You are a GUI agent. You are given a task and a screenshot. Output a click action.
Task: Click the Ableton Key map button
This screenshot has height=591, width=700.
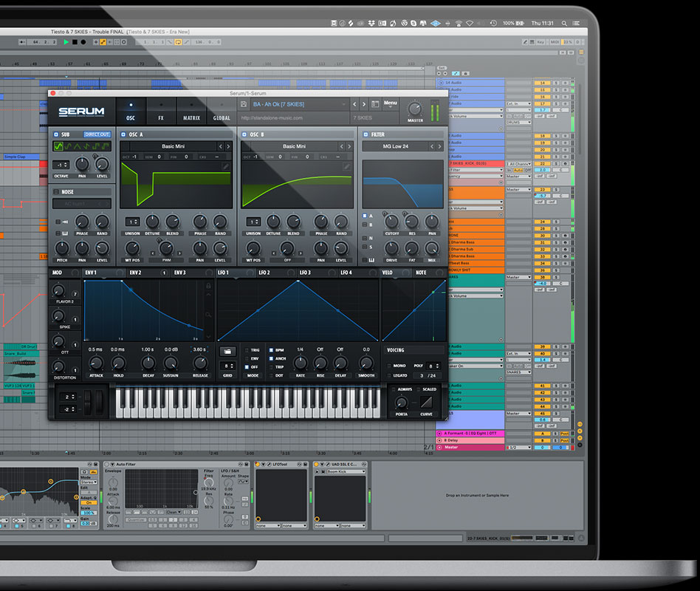pyautogui.click(x=541, y=42)
